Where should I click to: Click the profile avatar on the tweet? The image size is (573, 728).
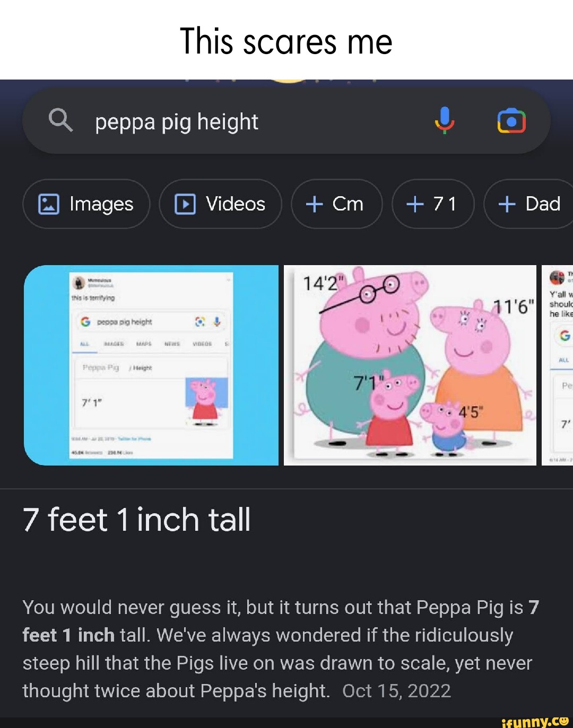pos(78,283)
